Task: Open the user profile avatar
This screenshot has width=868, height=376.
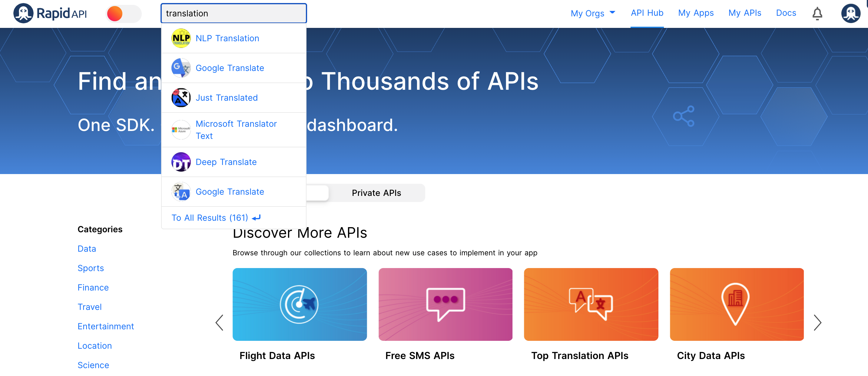Action: click(850, 13)
